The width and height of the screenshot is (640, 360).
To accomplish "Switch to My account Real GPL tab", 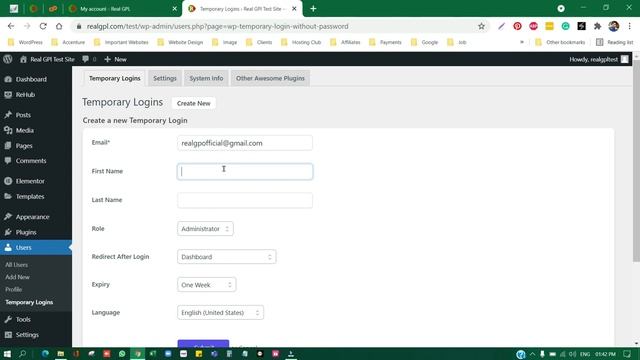I will point(122,9).
